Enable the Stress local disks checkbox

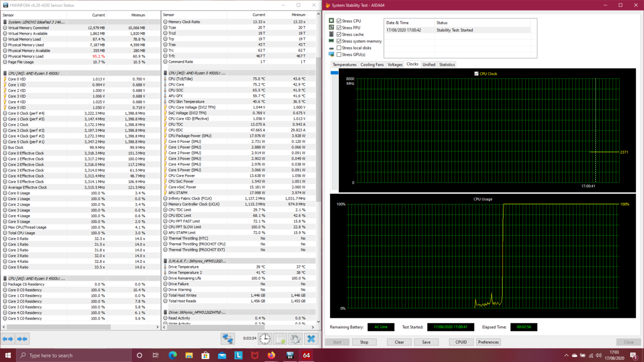click(339, 48)
